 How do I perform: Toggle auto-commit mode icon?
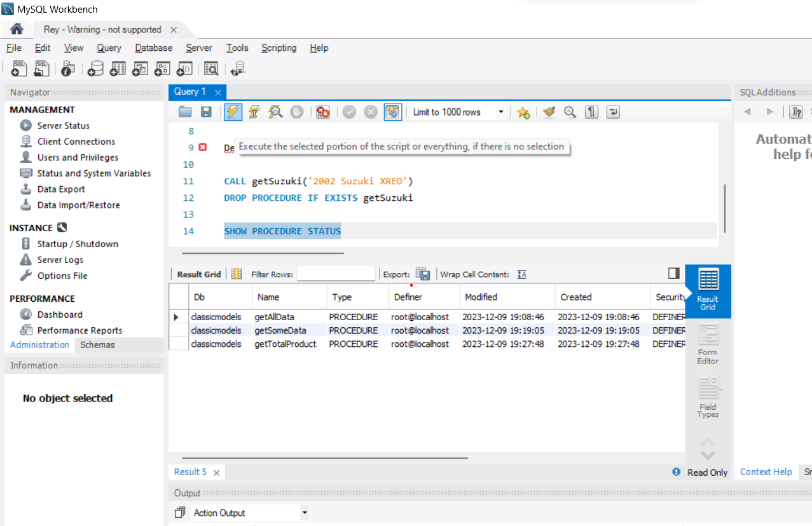[393, 112]
